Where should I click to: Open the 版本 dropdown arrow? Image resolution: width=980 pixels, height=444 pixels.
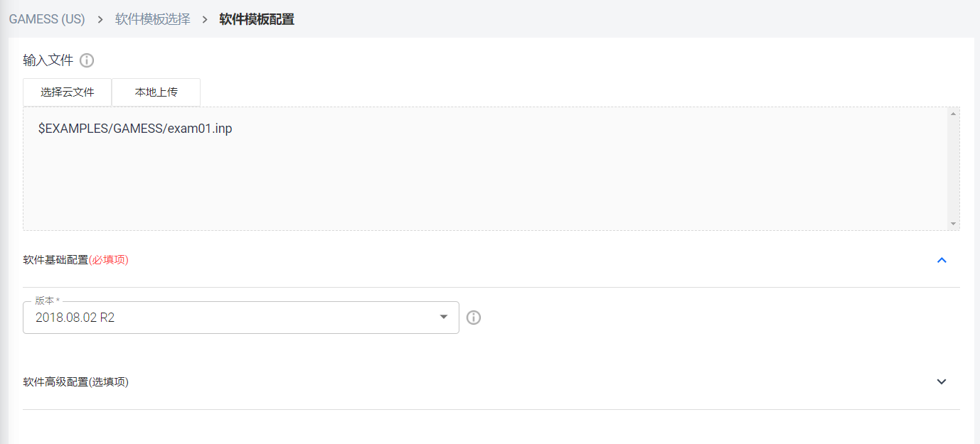(x=444, y=317)
